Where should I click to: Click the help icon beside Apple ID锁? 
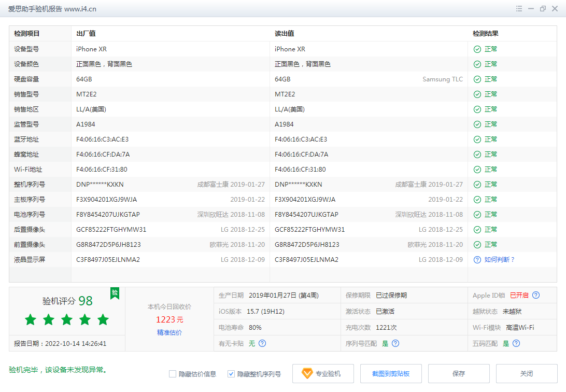tap(536, 295)
